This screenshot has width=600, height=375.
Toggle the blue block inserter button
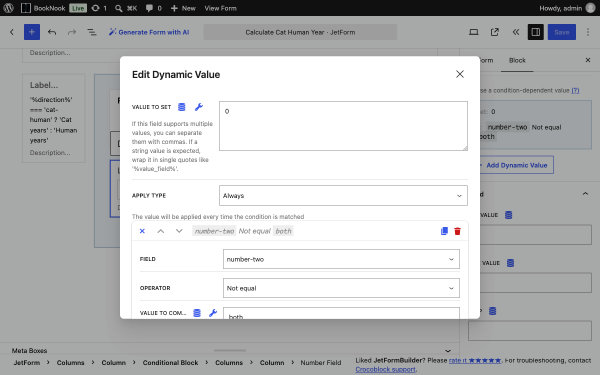[x=32, y=32]
